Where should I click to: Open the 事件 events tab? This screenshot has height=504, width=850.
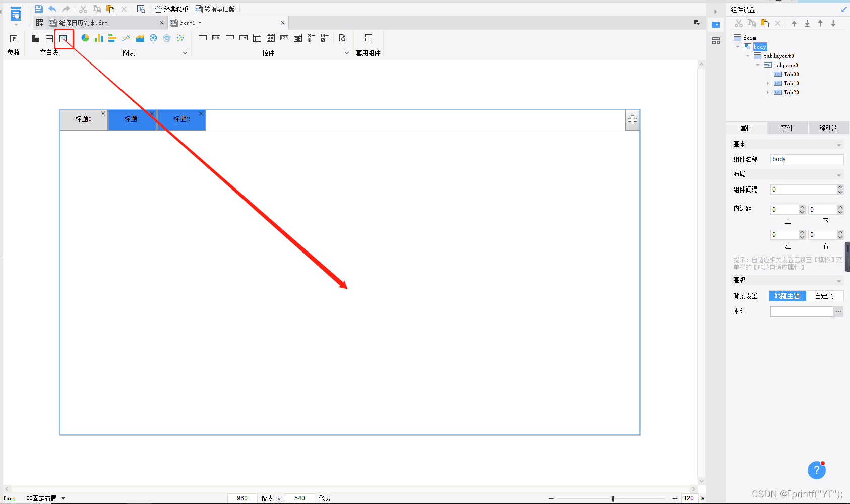pyautogui.click(x=787, y=128)
